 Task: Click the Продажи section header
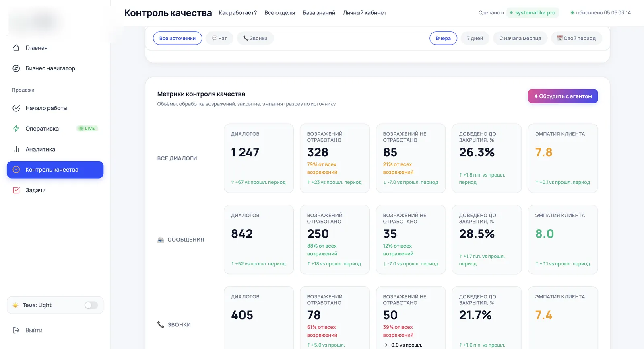click(23, 90)
